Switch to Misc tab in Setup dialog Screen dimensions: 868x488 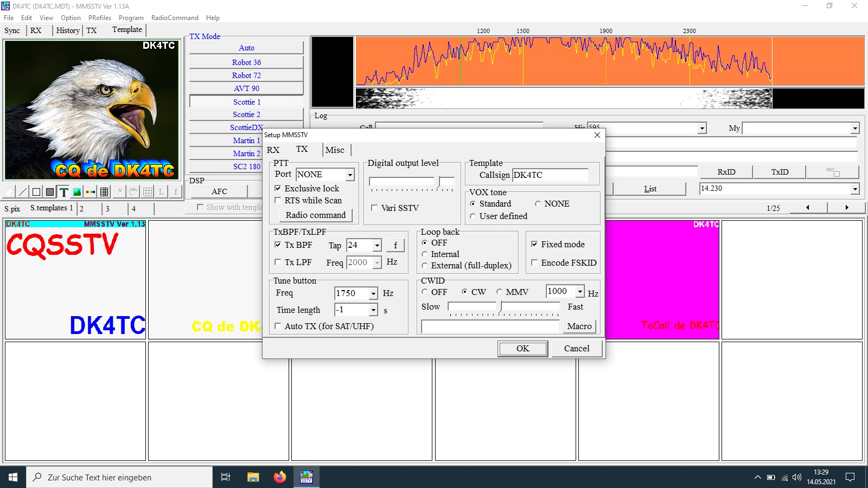pos(335,150)
